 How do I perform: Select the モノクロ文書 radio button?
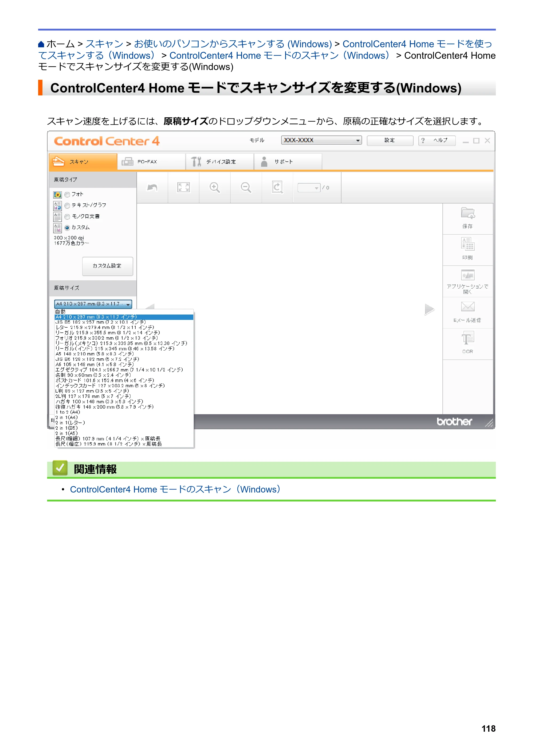67,217
